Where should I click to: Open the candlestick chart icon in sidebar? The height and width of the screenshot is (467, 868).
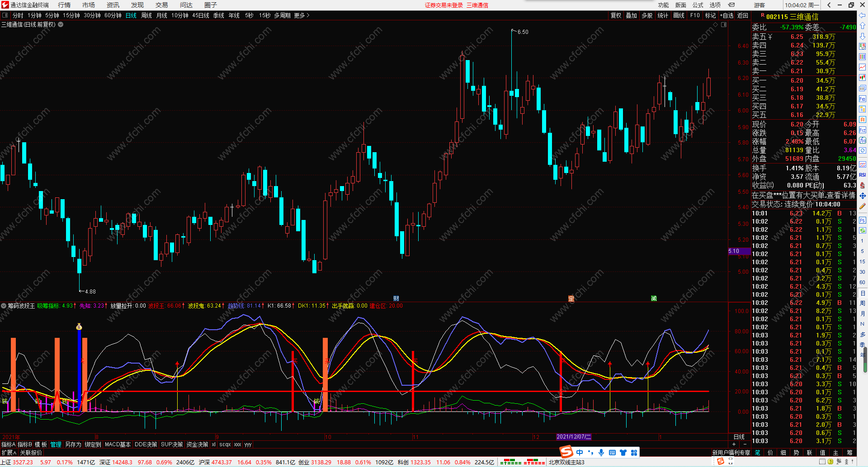[863, 77]
